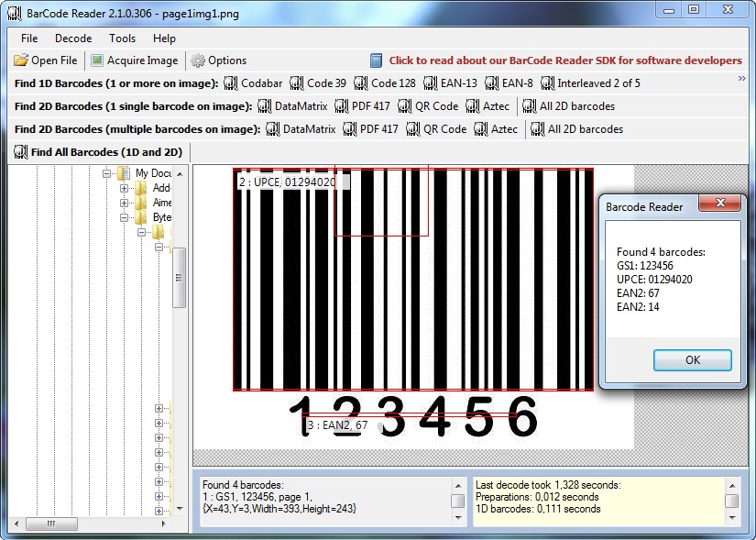Open the Help menu
This screenshot has width=756, height=540.
(164, 39)
